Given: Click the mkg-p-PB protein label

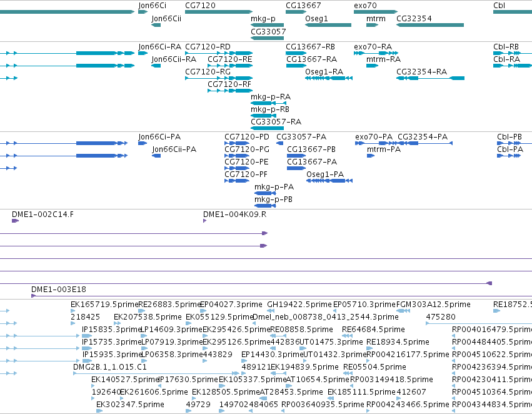Looking at the screenshot, I should tap(273, 200).
